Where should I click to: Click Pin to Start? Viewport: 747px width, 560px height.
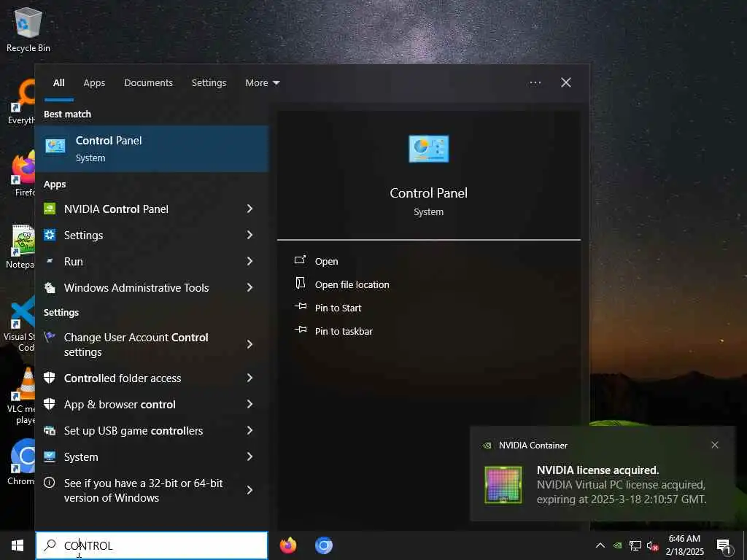pyautogui.click(x=338, y=308)
